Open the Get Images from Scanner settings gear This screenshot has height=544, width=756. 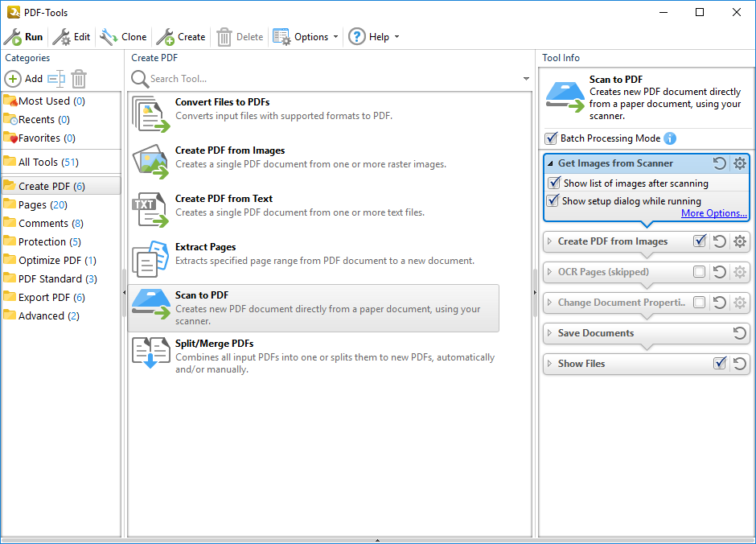[x=740, y=163]
